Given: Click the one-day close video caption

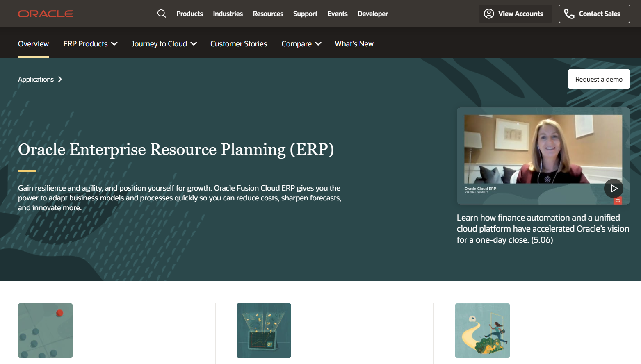Looking at the screenshot, I should (543, 229).
